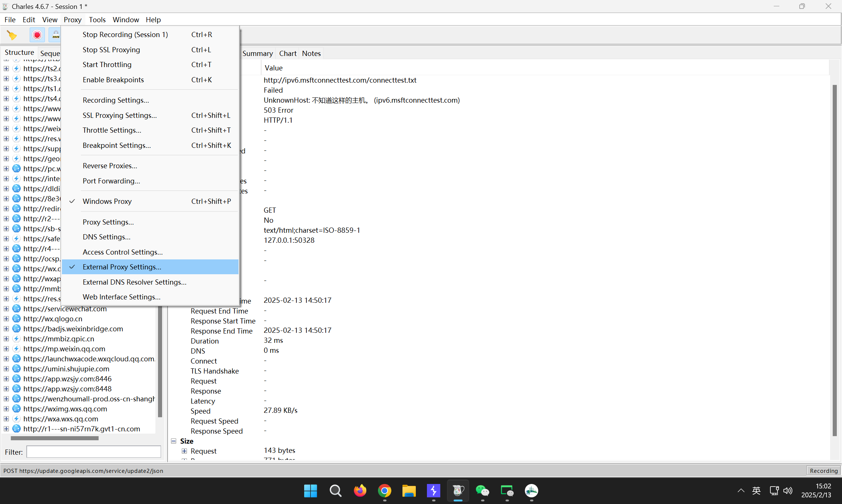
Task: Open Firefox from the taskbar
Action: (360, 491)
